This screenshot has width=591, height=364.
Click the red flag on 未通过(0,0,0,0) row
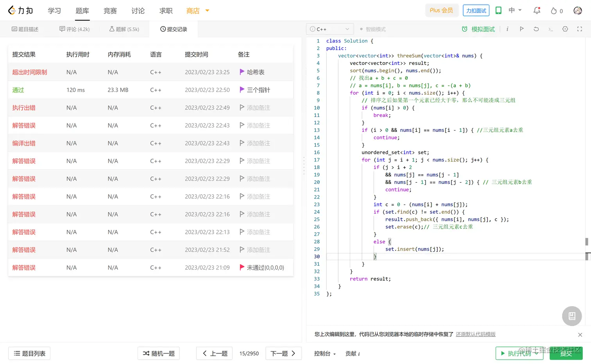tap(242, 267)
